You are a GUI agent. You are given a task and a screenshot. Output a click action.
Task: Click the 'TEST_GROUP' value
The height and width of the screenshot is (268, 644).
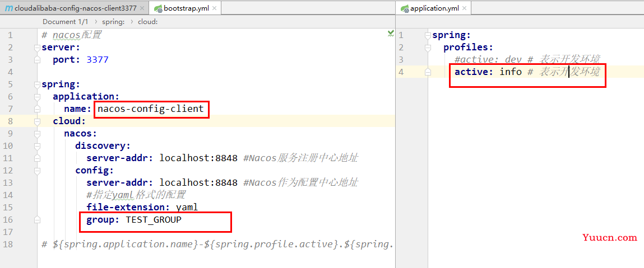coord(154,220)
